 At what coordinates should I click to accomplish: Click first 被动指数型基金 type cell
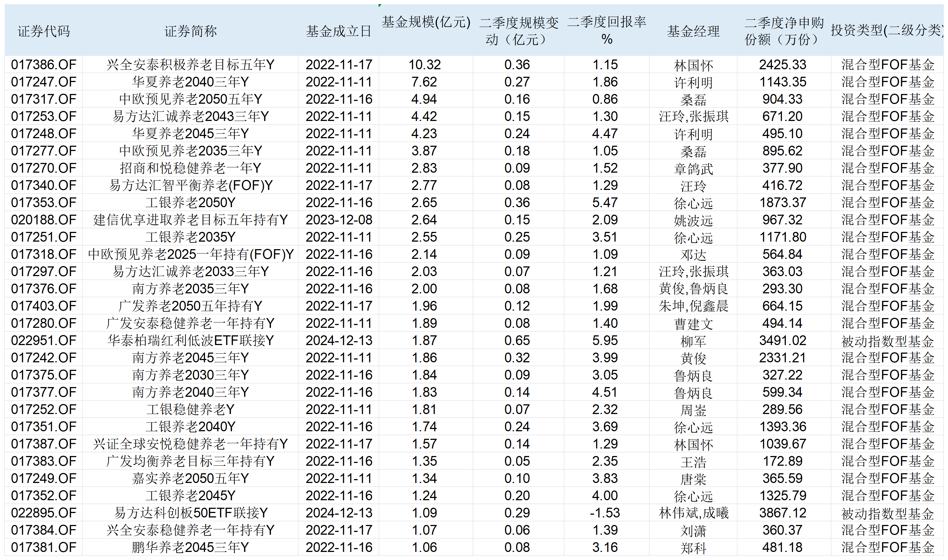pos(888,340)
